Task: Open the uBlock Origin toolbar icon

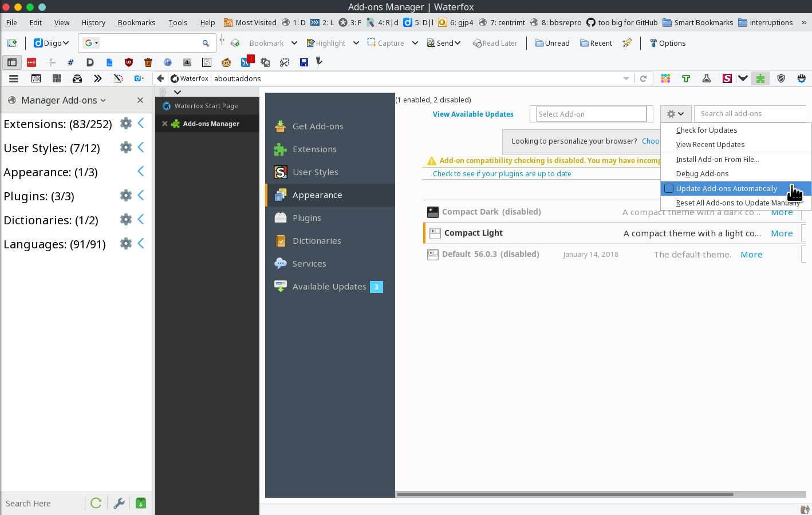Action: [781, 78]
